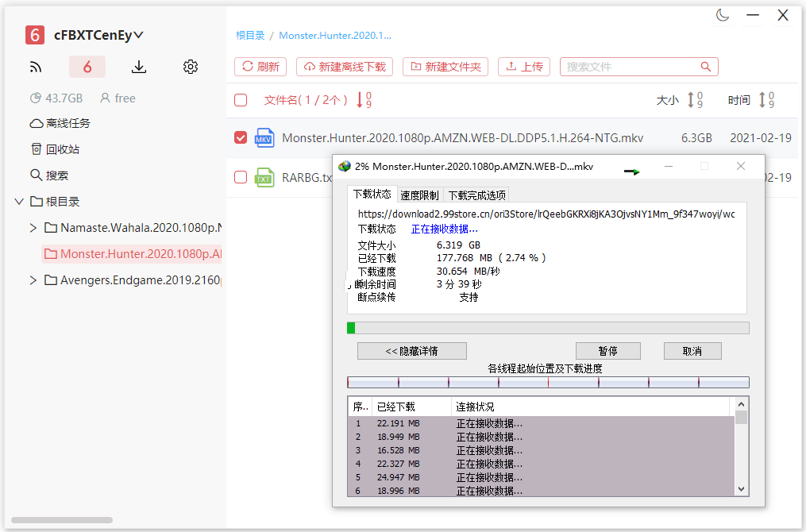806x532 pixels.
Task: Select Avengers.Endgame.2019.2160p folder in tree
Action: click(x=133, y=280)
